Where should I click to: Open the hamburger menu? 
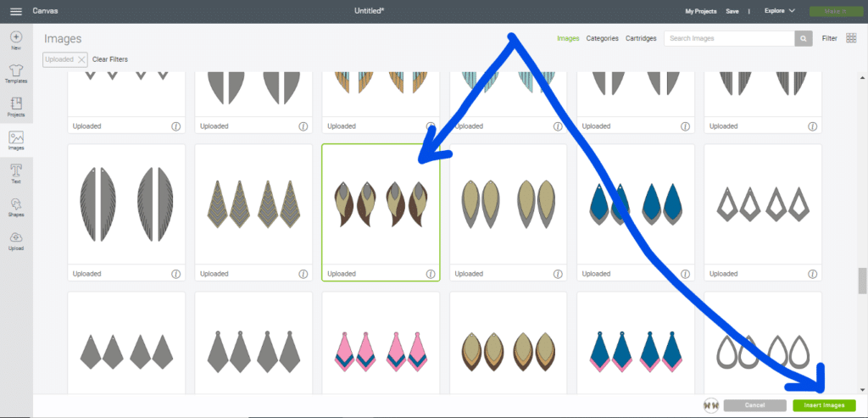pyautogui.click(x=16, y=11)
